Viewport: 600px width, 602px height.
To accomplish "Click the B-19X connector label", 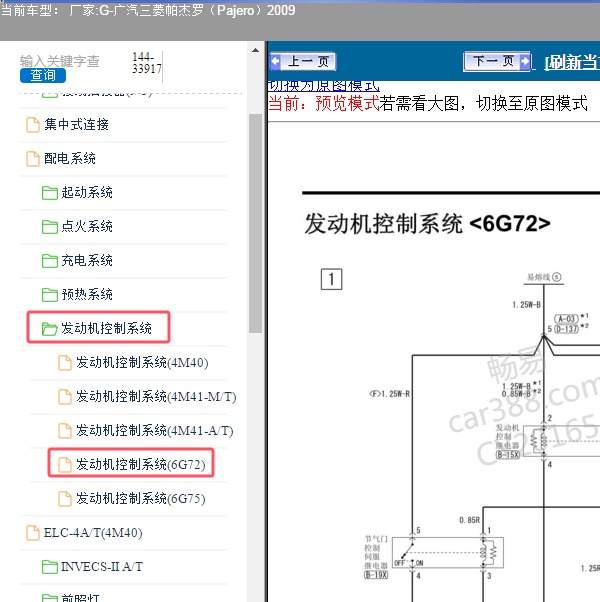I will point(376,575).
